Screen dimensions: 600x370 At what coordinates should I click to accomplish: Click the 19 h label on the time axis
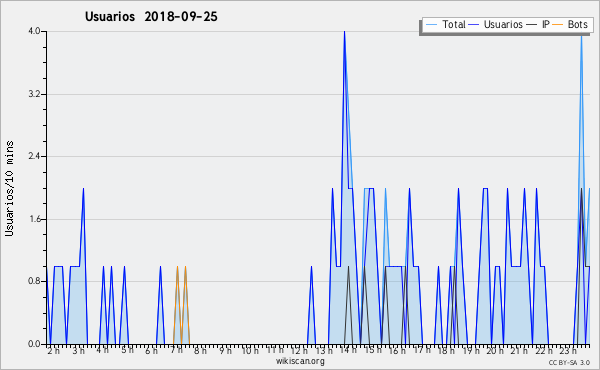(470, 350)
